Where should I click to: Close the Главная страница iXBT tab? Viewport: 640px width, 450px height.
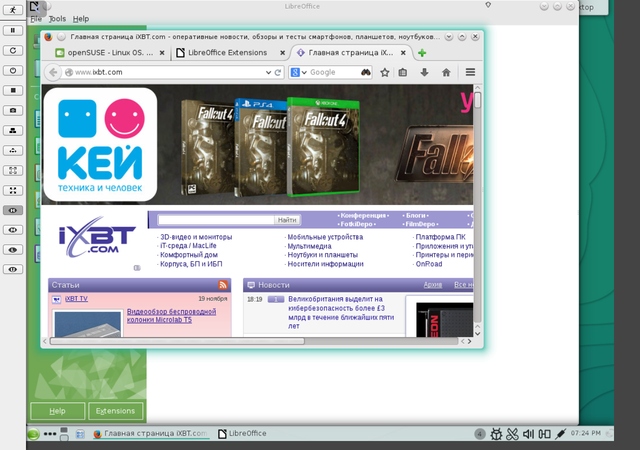click(x=403, y=53)
